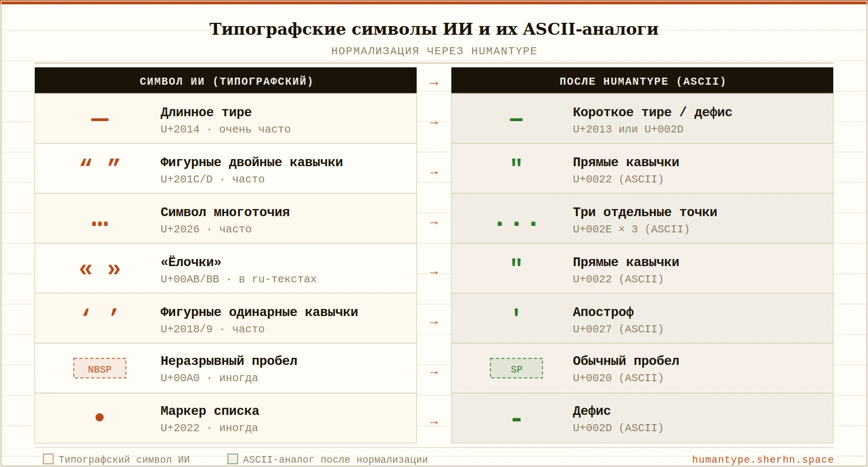The image size is (868, 467).
Task: Click 'U+2014 · очень часто' text
Action: tap(226, 129)
